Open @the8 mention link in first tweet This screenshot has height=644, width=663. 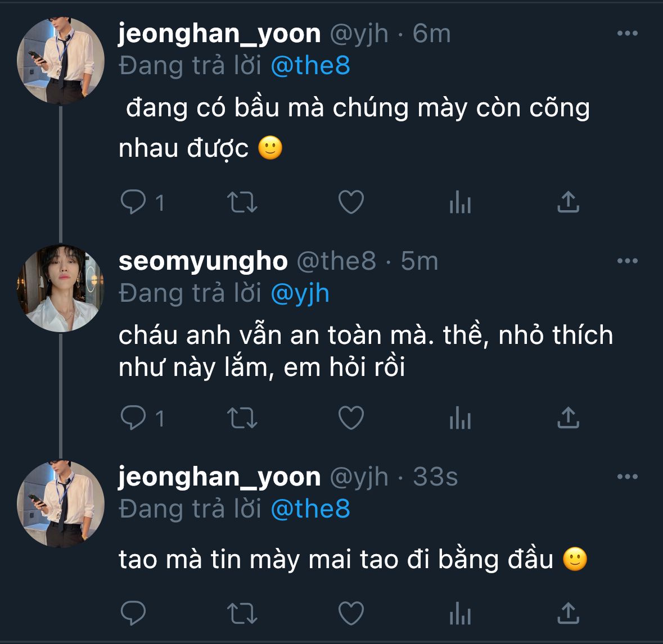pyautogui.click(x=310, y=66)
